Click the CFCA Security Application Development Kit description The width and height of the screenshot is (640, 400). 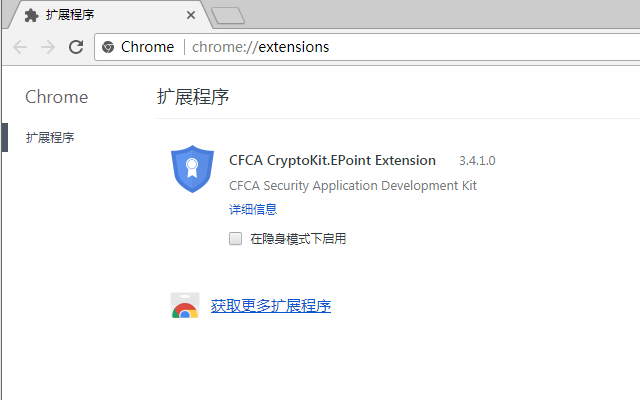[352, 186]
